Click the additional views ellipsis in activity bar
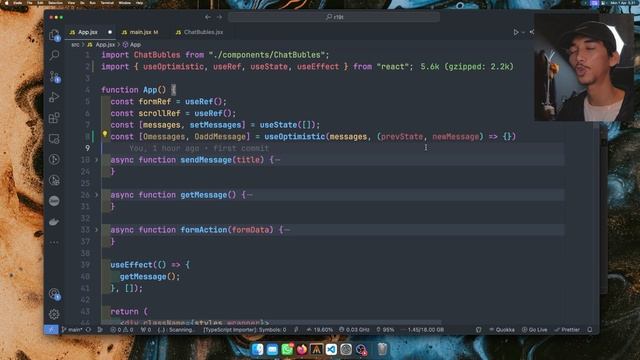 tap(54, 242)
